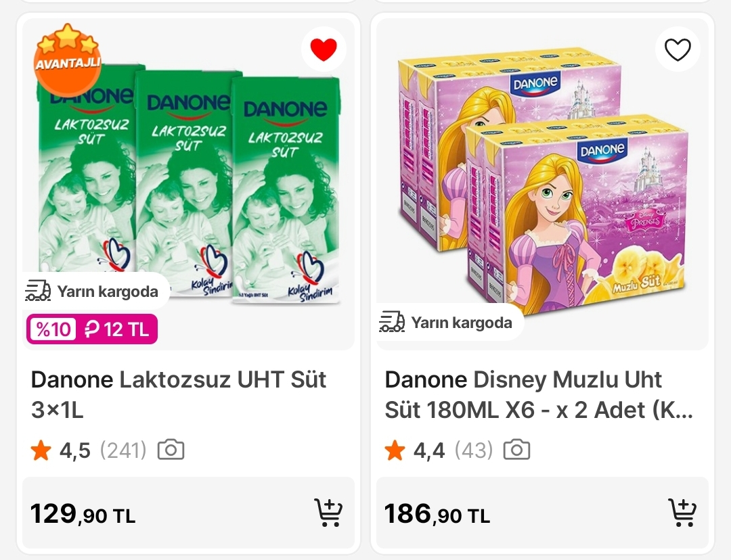Show the 43 reviews count
Viewport: 731px width, 560px height.
point(474,450)
